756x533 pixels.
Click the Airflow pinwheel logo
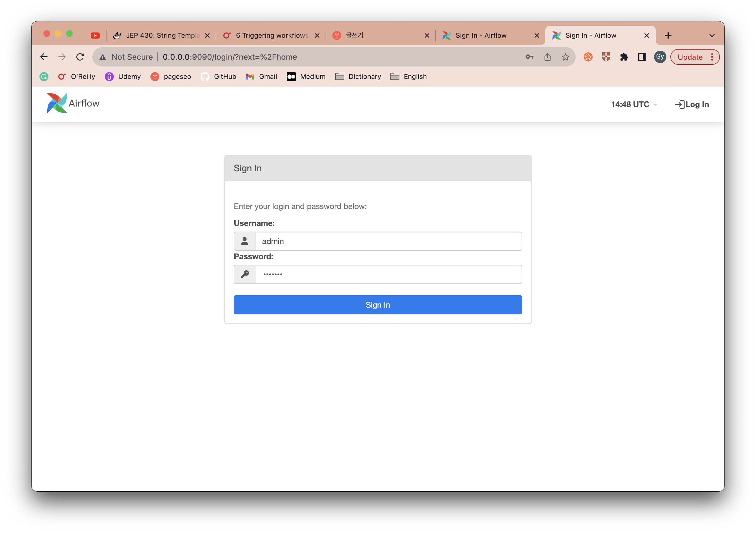pos(57,103)
